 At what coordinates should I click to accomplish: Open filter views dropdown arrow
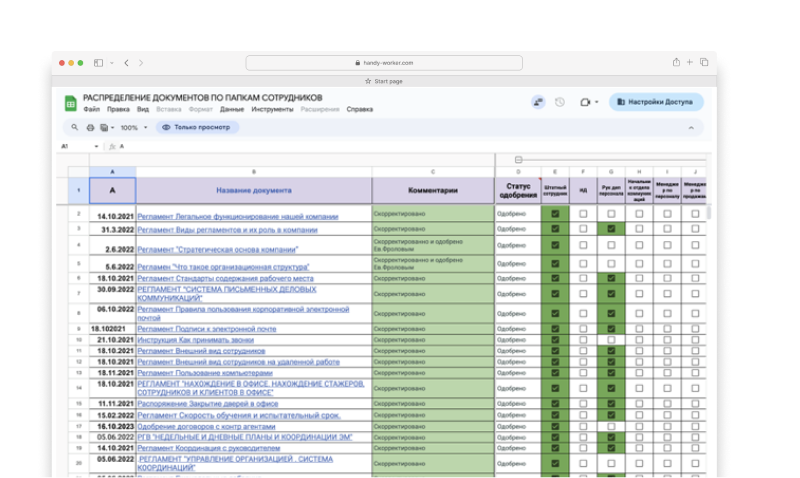tap(112, 128)
